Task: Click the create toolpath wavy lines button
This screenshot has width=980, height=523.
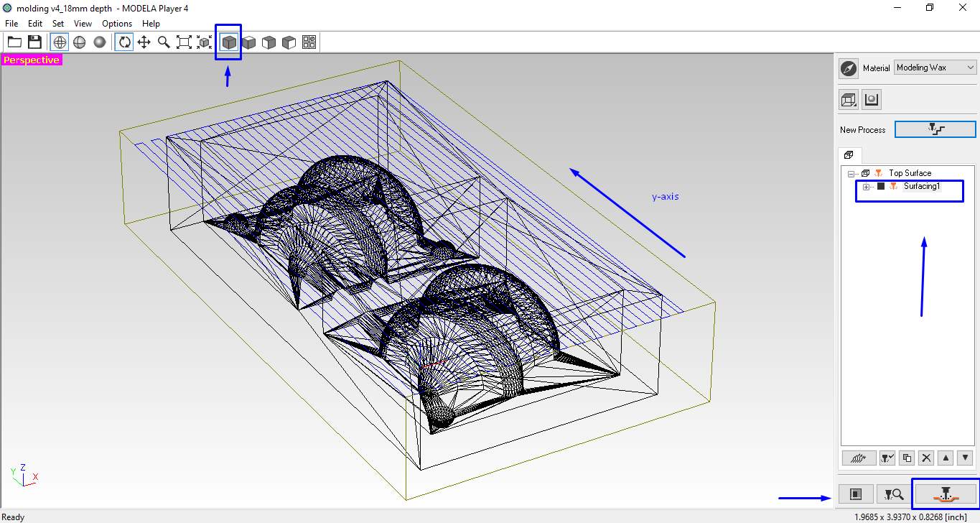Action: (x=859, y=458)
